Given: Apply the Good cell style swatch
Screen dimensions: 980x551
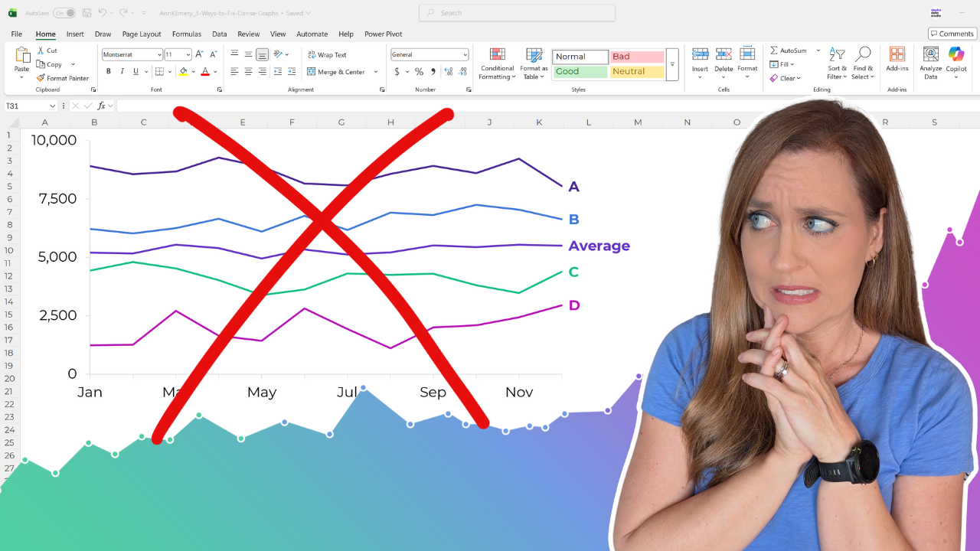Looking at the screenshot, I should (x=580, y=72).
